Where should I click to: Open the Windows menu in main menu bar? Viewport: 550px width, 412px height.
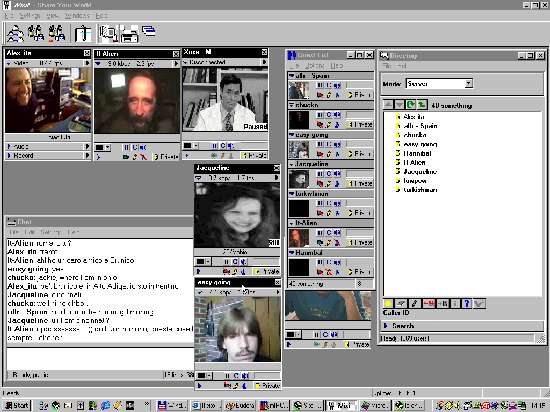click(77, 15)
